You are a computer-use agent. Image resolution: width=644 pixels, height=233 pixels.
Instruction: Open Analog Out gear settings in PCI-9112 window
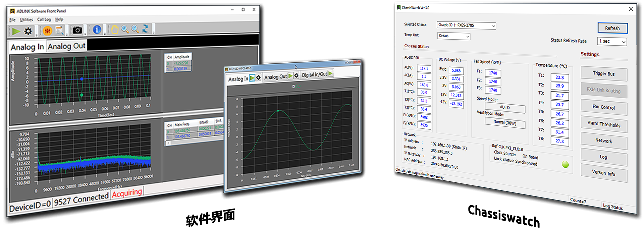coord(296,75)
